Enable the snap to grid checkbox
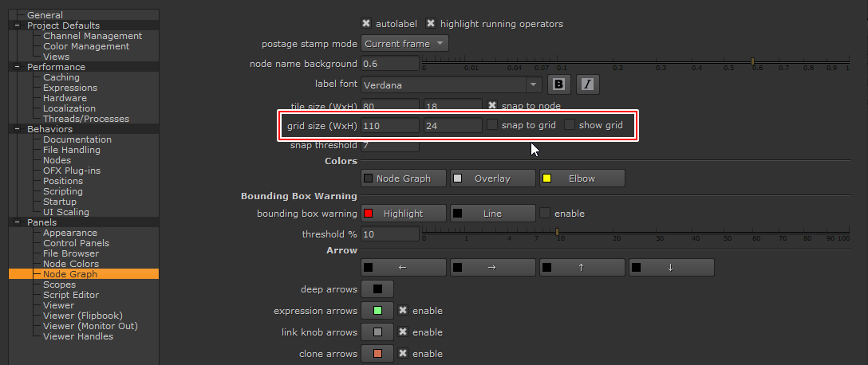Image resolution: width=868 pixels, height=365 pixels. [x=492, y=125]
